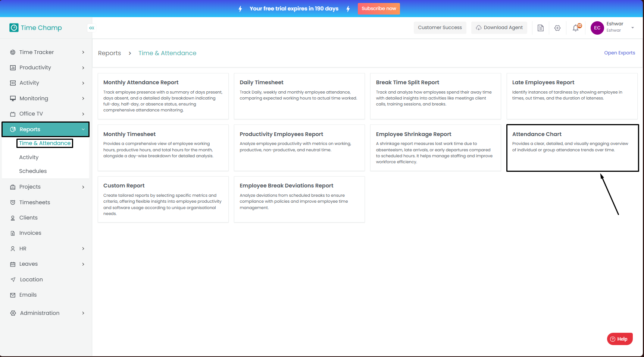
Task: Click the Time Champ logo icon
Action: [x=14, y=28]
